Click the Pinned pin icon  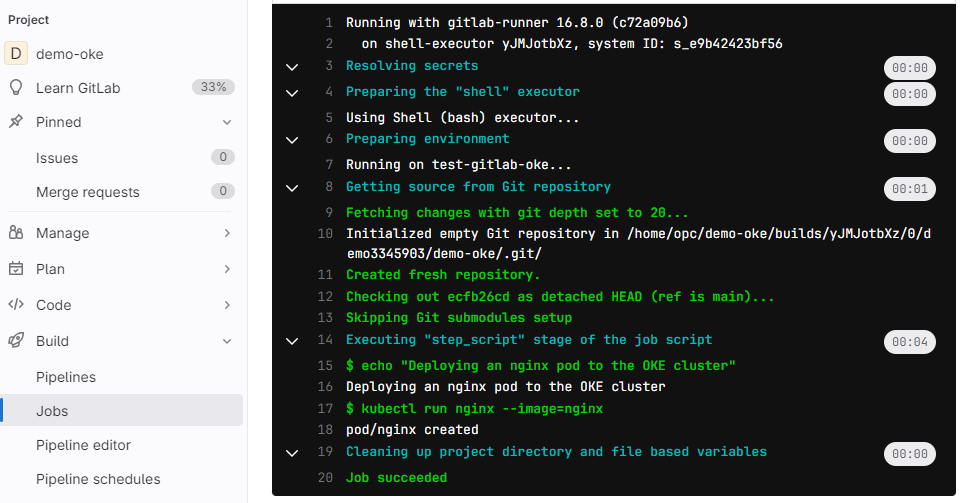(16, 122)
